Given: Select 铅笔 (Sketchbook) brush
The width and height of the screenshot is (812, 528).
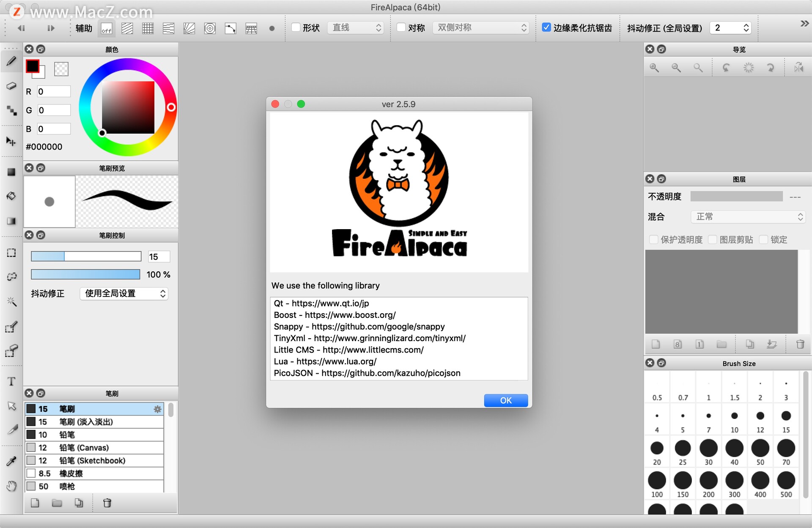Looking at the screenshot, I should (x=95, y=460).
